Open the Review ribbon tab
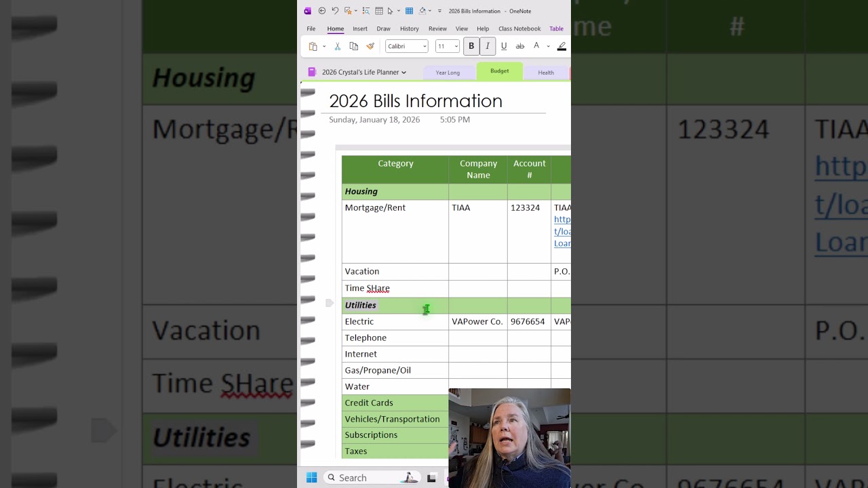The height and width of the screenshot is (488, 868). (437, 28)
